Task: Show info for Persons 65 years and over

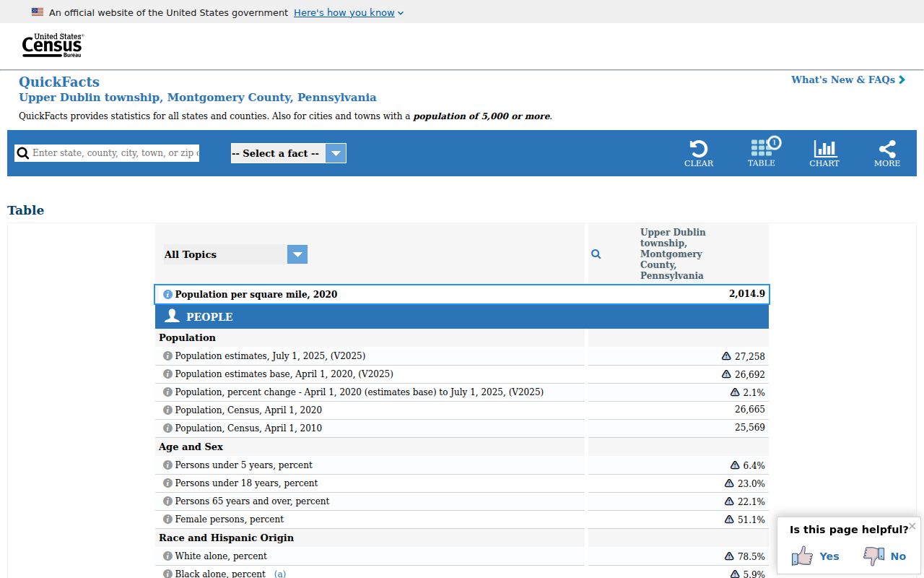Action: pos(167,501)
